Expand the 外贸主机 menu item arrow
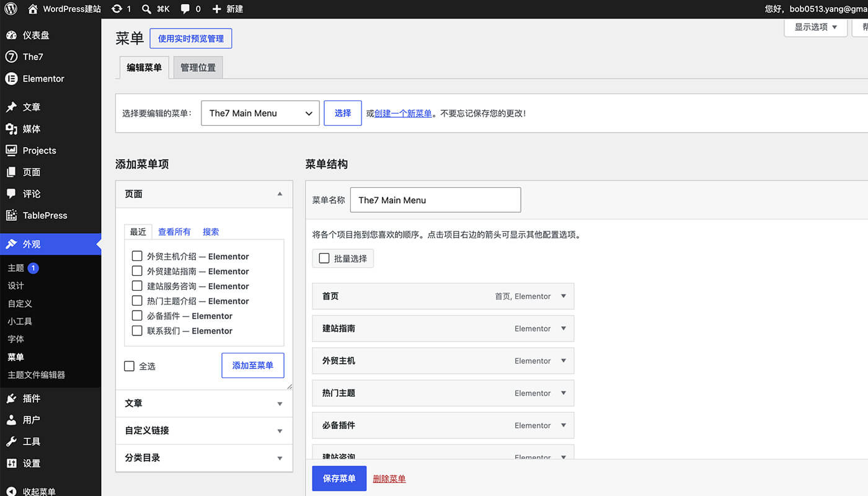868x496 pixels. pyautogui.click(x=564, y=361)
